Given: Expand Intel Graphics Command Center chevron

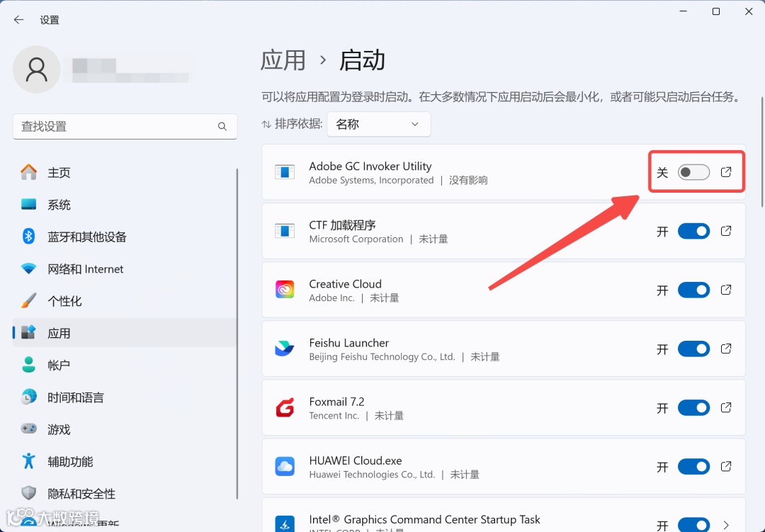Looking at the screenshot, I should point(726,525).
